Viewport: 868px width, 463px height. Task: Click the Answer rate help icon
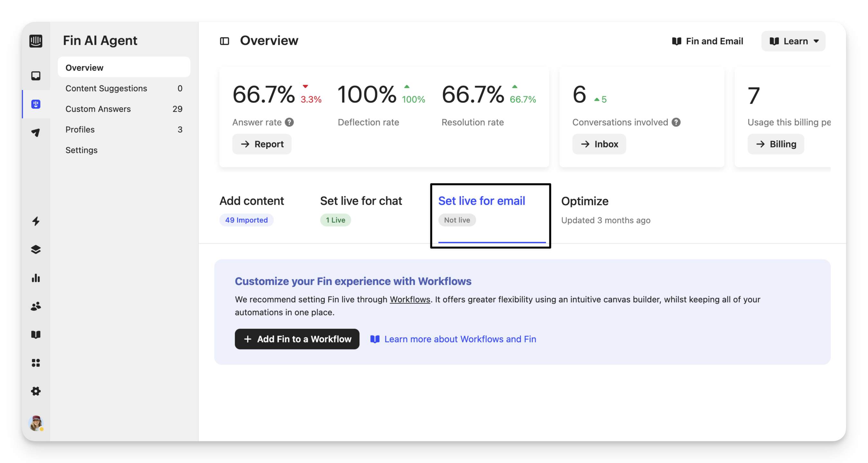(x=289, y=122)
